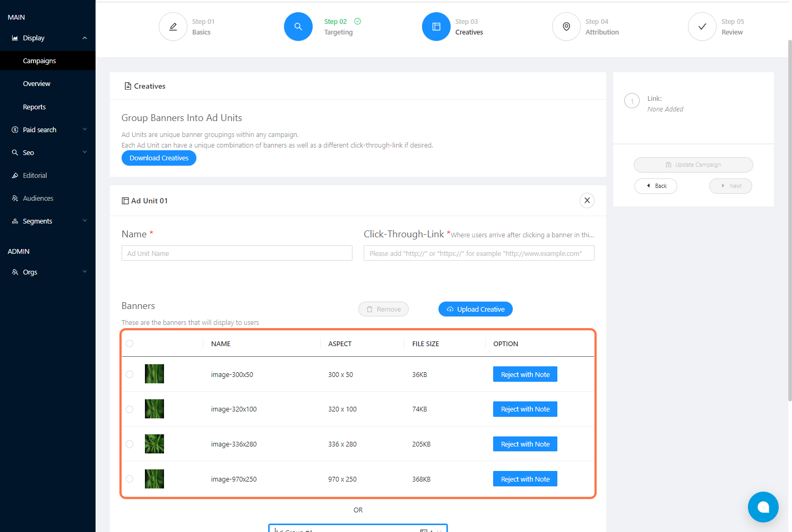792x532 pixels.
Task: Select the image-320x100 banner radio
Action: (130, 409)
